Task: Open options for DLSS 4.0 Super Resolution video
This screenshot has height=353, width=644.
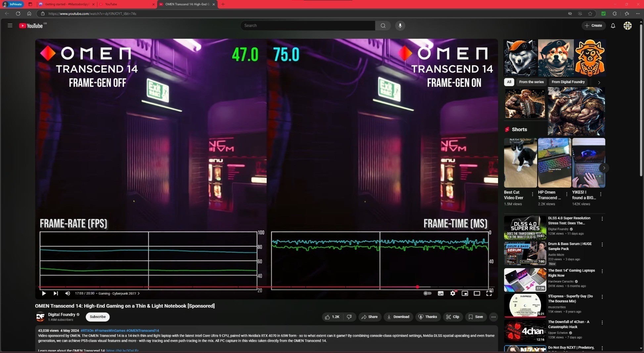Action: coord(602,219)
